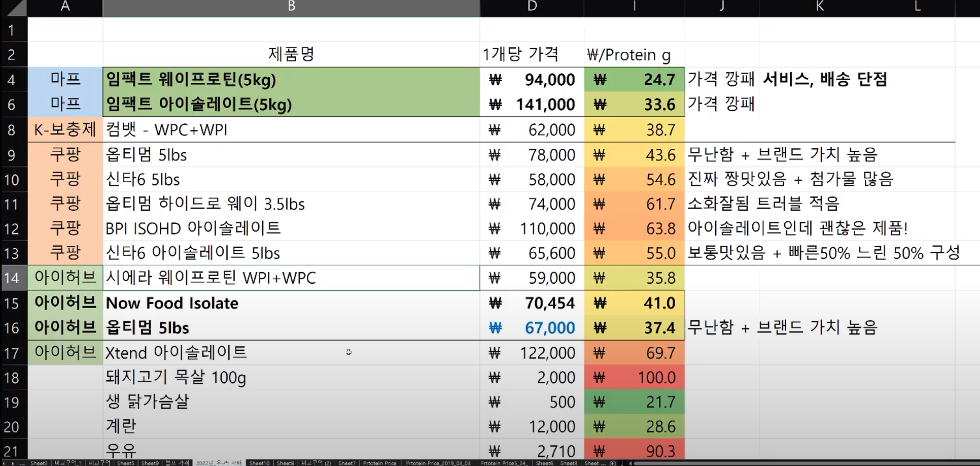
Task: Select column B header
Action: pos(291,7)
